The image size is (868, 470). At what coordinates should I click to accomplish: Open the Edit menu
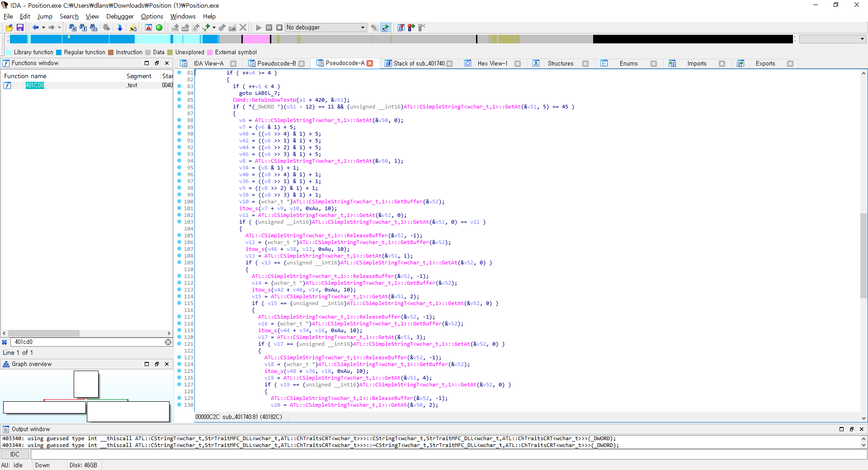tap(25, 16)
